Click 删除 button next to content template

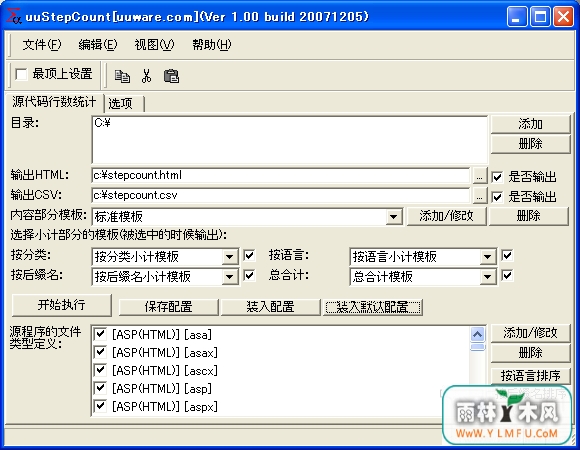(529, 216)
